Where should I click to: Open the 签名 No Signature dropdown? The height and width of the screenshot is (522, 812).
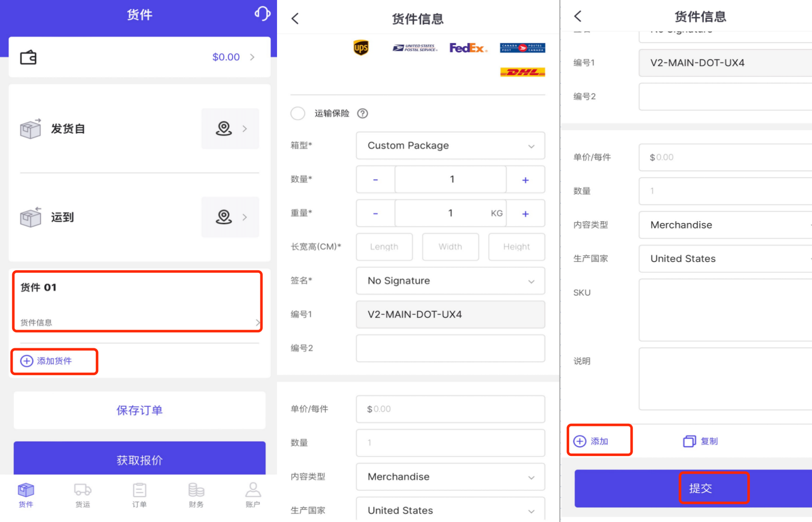pos(450,281)
